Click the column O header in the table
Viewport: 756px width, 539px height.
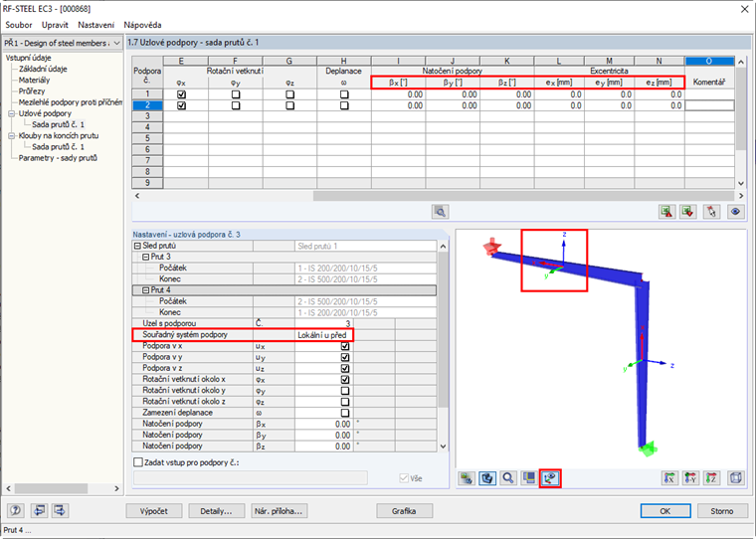point(709,61)
